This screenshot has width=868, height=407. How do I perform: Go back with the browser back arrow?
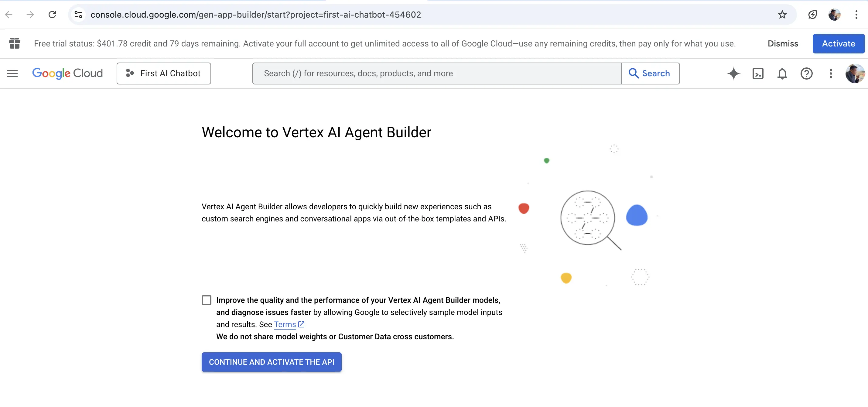pos(9,15)
